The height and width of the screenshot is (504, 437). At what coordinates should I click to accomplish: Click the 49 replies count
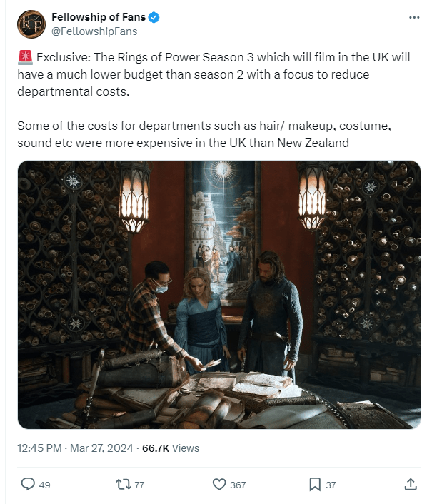pyautogui.click(x=45, y=485)
